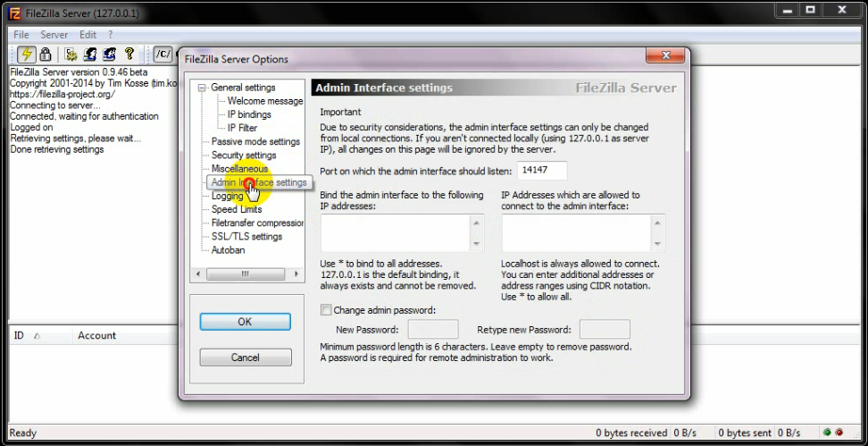Click down arrow in allowed IP addresses box
This screenshot has height=446, width=868.
pyautogui.click(x=657, y=244)
